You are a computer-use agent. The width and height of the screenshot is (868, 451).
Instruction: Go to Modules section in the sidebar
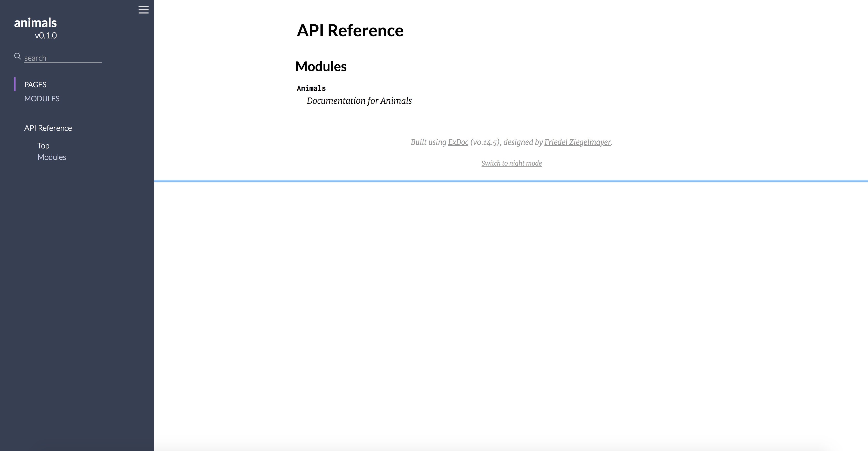[52, 157]
